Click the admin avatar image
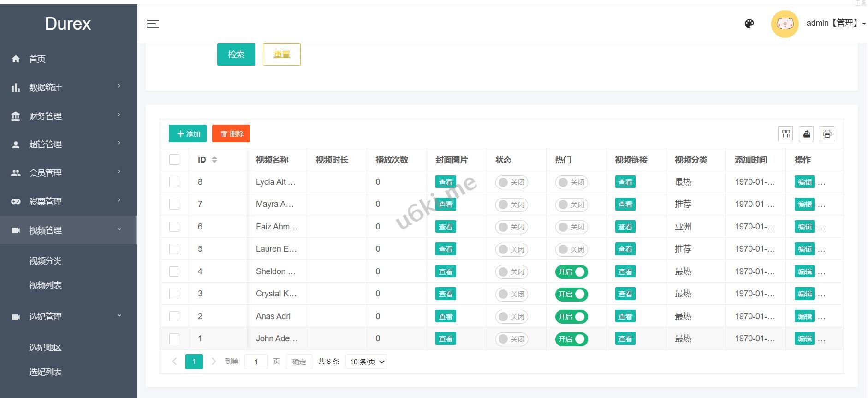This screenshot has height=398, width=868. 785,24
